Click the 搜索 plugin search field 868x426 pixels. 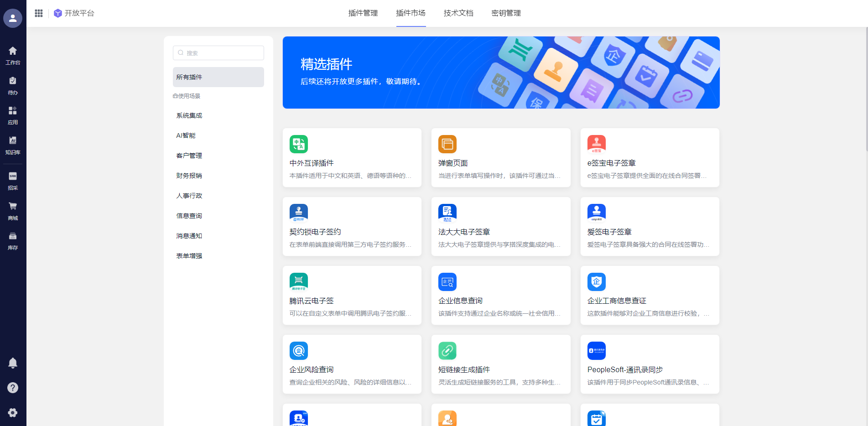[218, 53]
